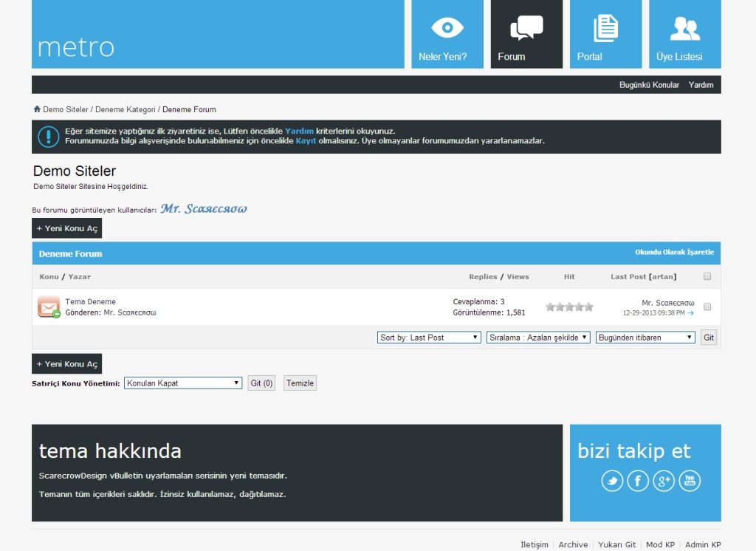The image size is (756, 551).
Task: Open the Bugünden itibaren date dropdown
Action: pyautogui.click(x=645, y=338)
